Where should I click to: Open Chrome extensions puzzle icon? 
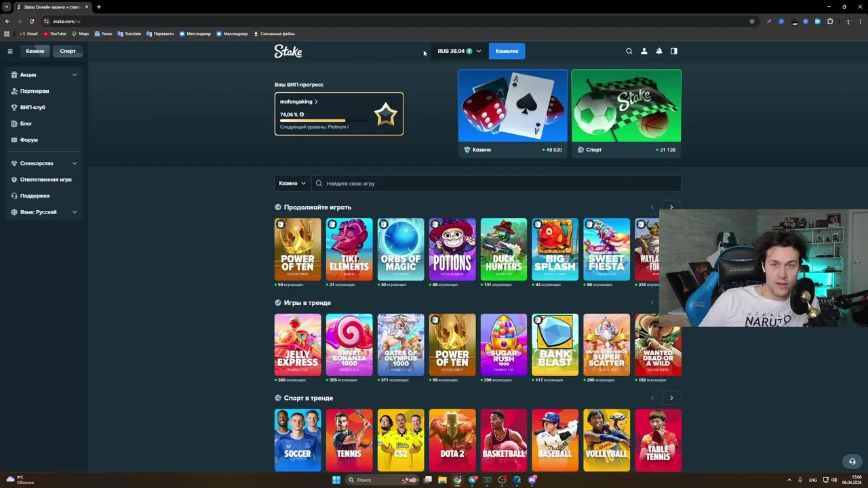(x=829, y=21)
